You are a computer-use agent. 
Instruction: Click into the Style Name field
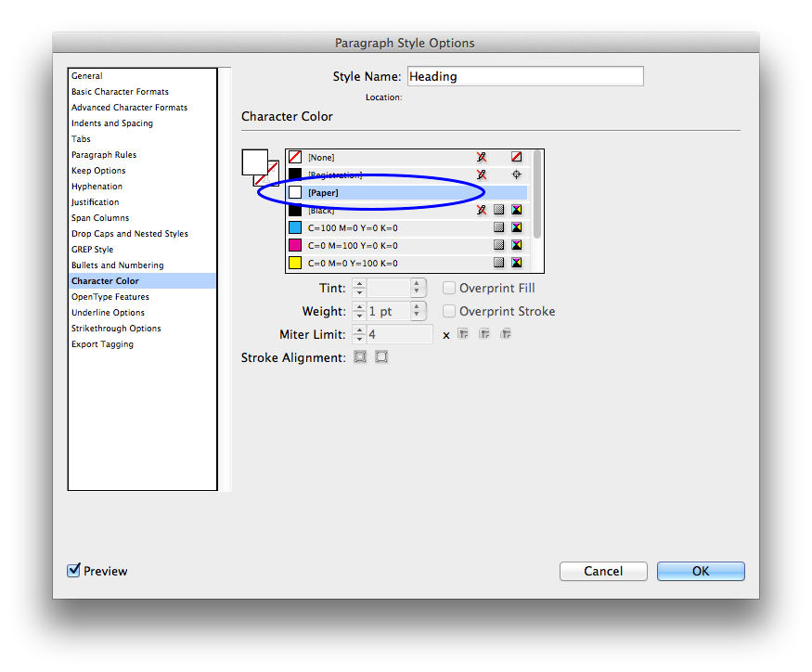525,76
